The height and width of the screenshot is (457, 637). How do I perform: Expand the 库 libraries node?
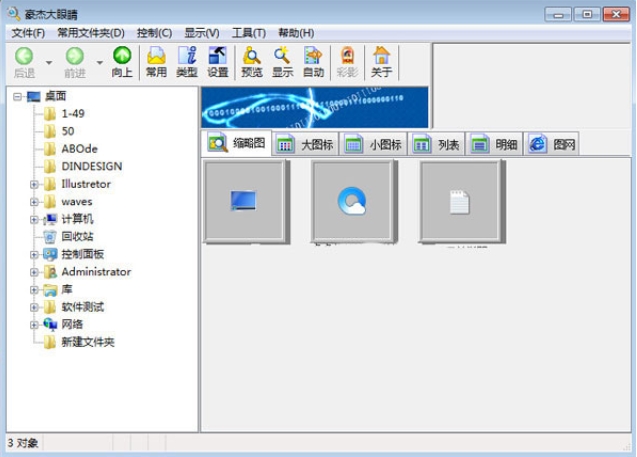(x=34, y=290)
